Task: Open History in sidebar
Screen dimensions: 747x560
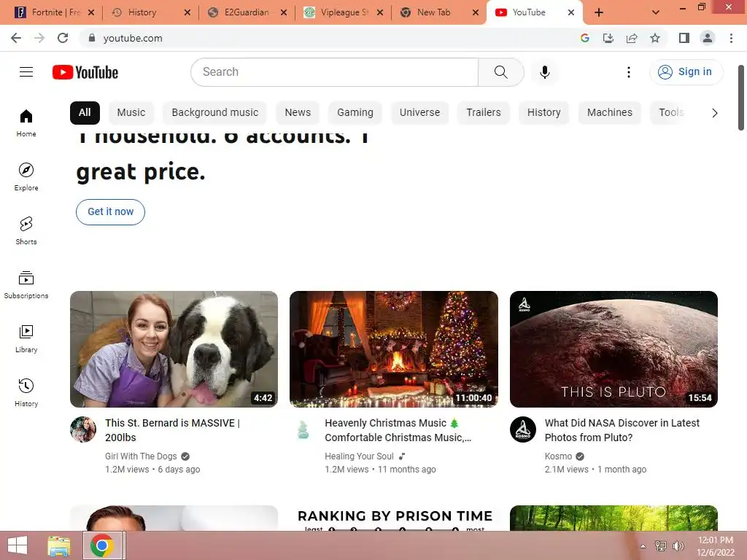Action: [26, 392]
